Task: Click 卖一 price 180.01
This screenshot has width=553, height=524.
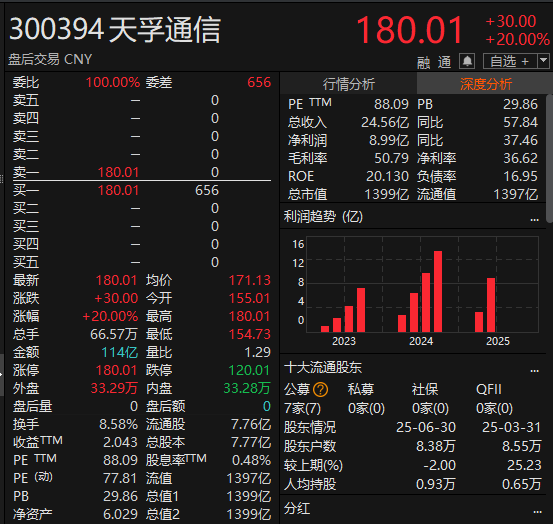Action: [118, 172]
